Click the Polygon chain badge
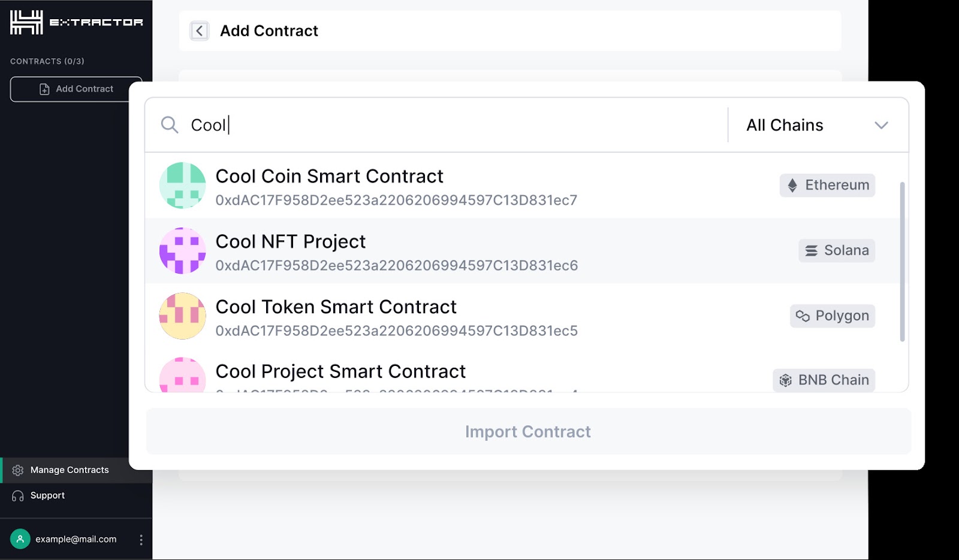The image size is (959, 560). (832, 316)
